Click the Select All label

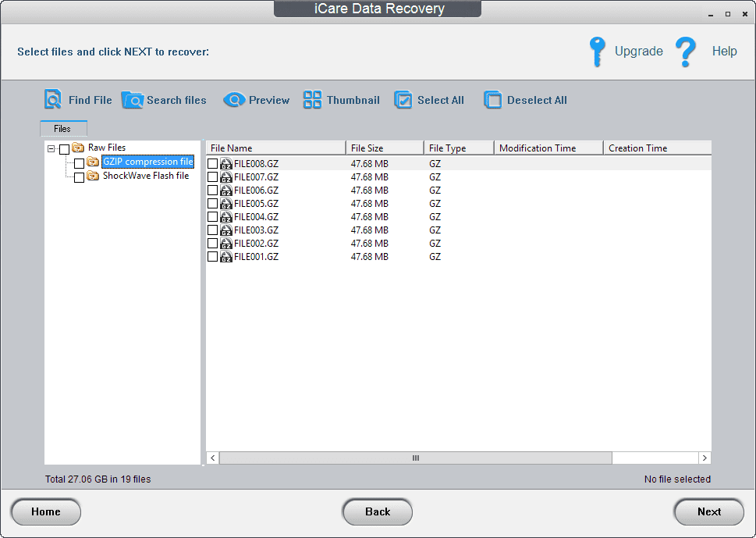[441, 100]
